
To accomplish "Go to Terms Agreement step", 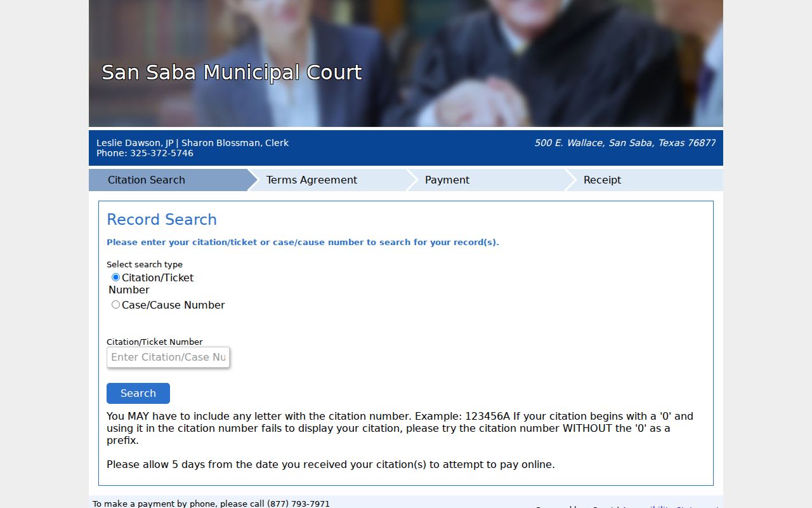I will click(x=327, y=180).
